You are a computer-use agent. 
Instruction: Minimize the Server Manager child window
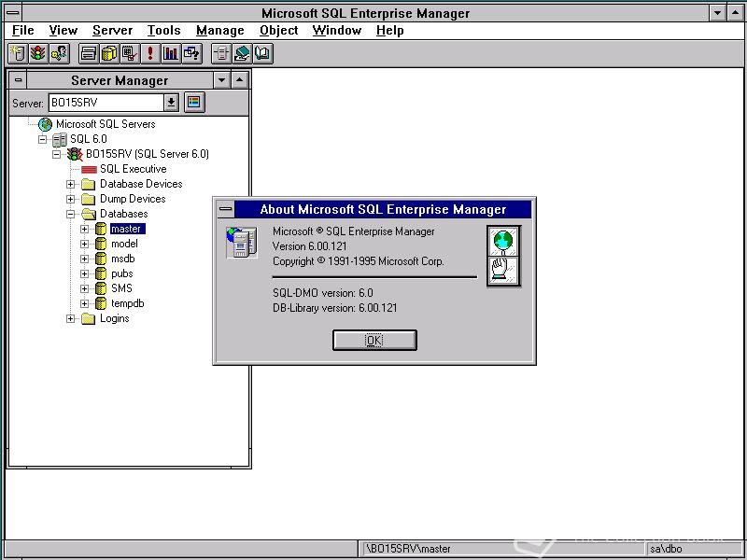click(221, 80)
